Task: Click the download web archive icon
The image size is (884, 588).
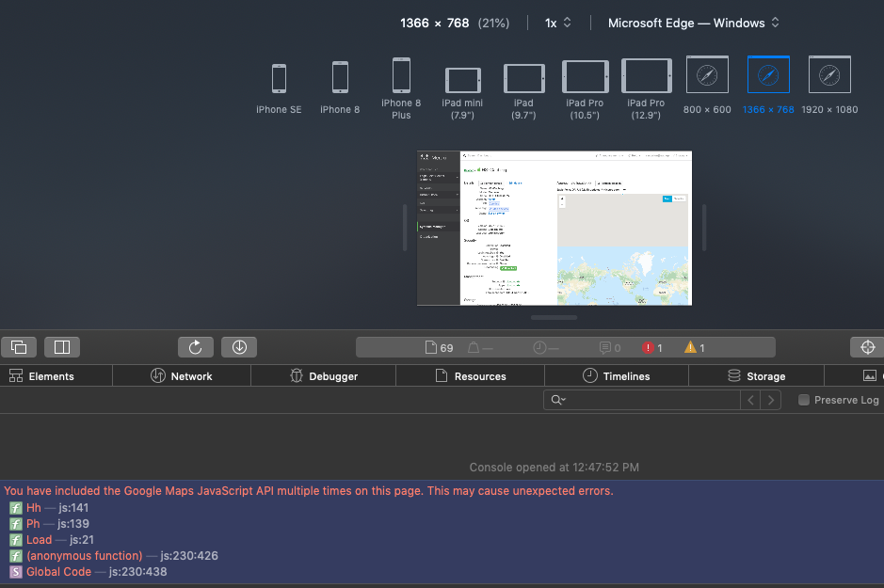Action: [239, 347]
